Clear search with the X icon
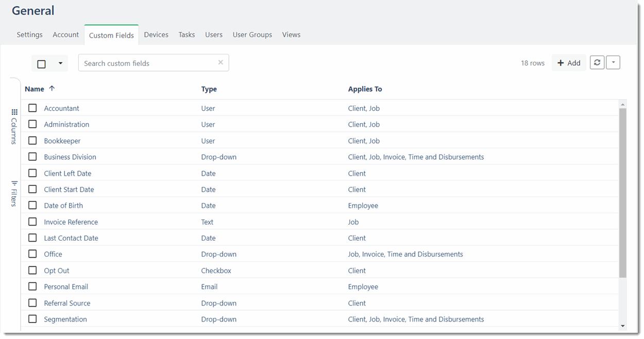Screen dimensions: 644x339 pos(221,62)
